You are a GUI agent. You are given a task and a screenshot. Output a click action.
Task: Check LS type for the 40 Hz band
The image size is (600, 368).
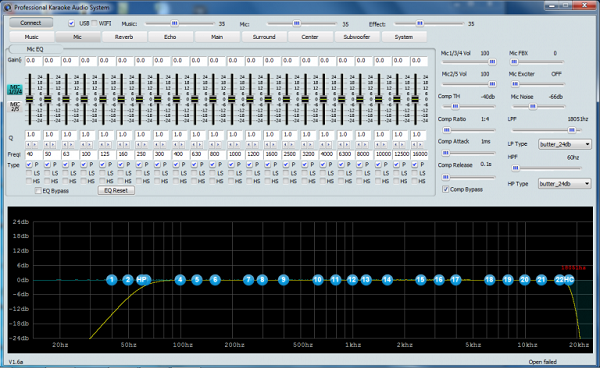coord(29,173)
